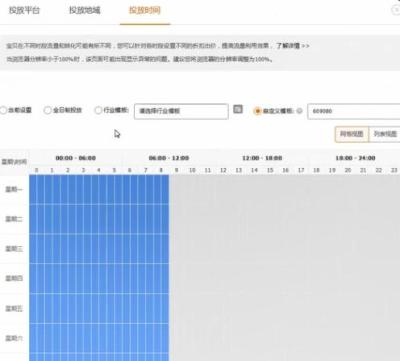This screenshot has width=400, height=361.
Task: Open the custom template field showing 609080
Action: 354,111
